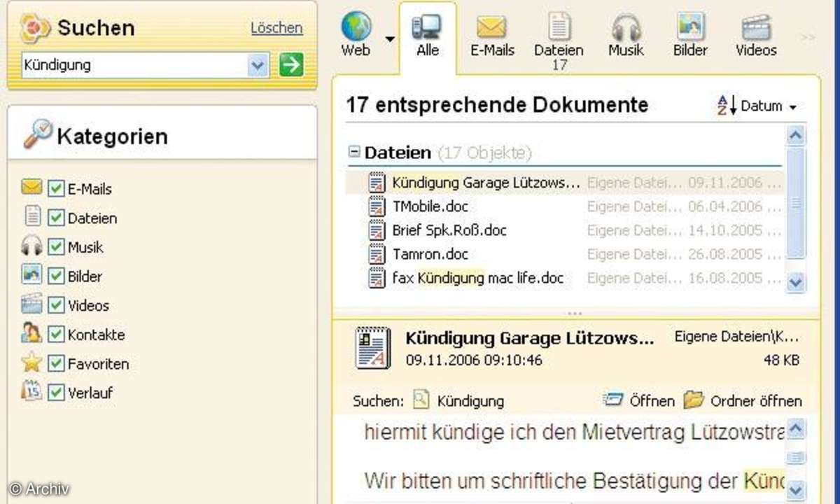
Task: Click the large document icon in preview header
Action: pyautogui.click(x=373, y=347)
